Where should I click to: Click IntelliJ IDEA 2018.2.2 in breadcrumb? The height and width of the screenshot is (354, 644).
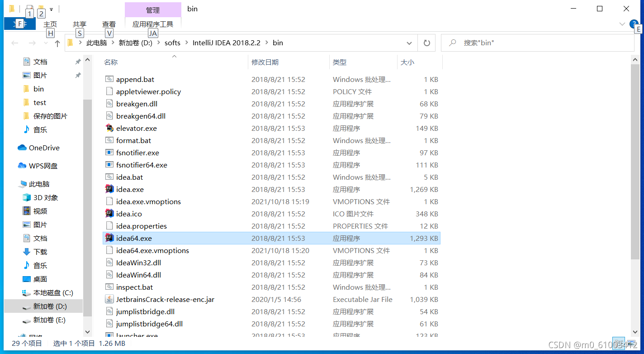point(227,43)
